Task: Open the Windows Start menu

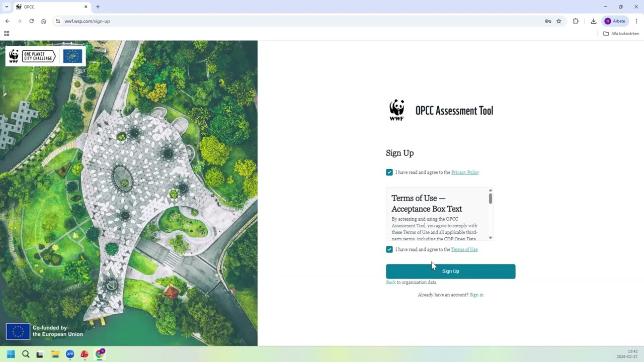Action: click(11, 354)
